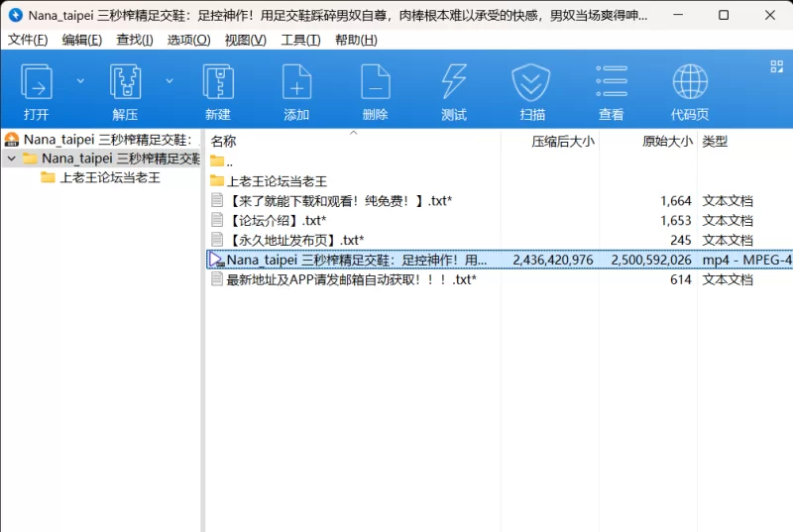The height and width of the screenshot is (532, 793).
Task: Open the 查看 (View) list icon
Action: click(x=612, y=81)
